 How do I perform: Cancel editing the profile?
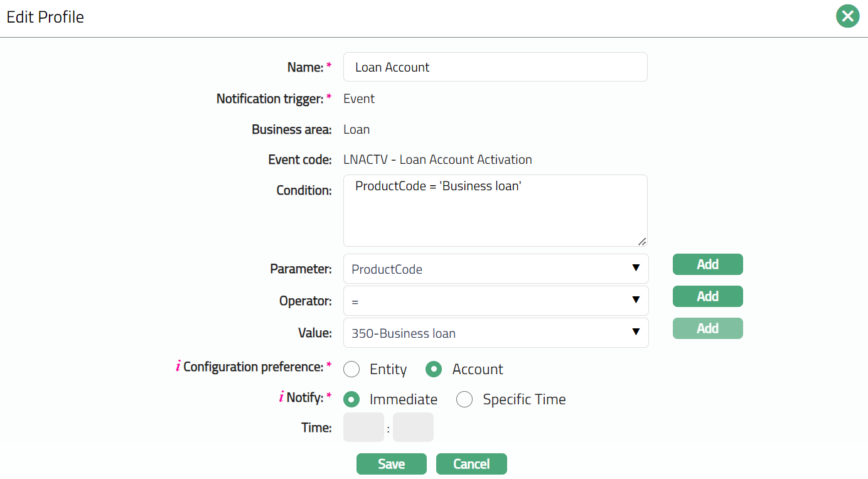point(471,464)
